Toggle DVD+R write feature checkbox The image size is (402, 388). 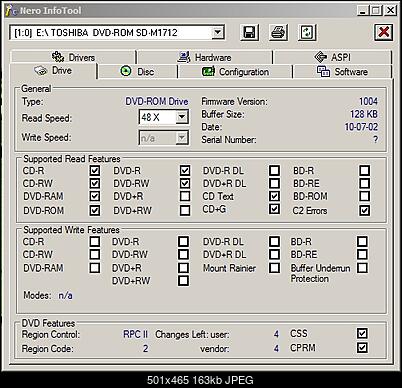coord(183,268)
